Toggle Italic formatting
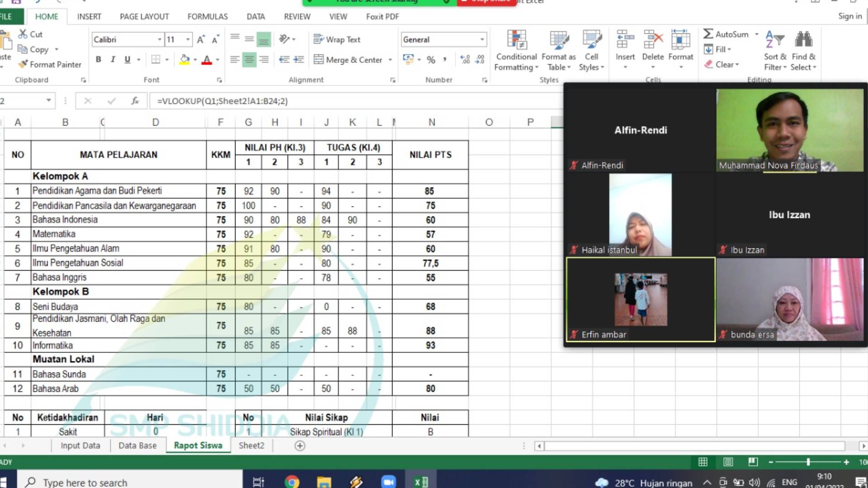 tap(113, 59)
